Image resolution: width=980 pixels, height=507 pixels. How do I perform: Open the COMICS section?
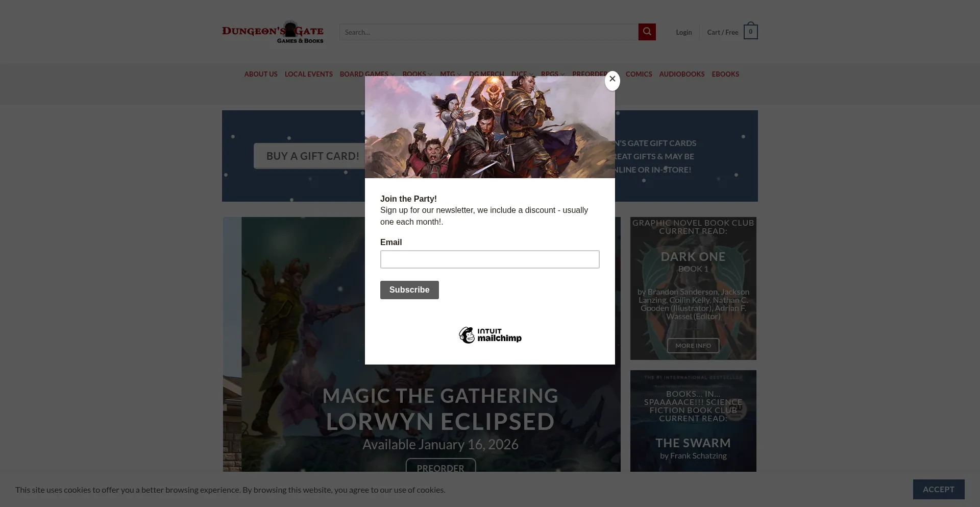639,74
